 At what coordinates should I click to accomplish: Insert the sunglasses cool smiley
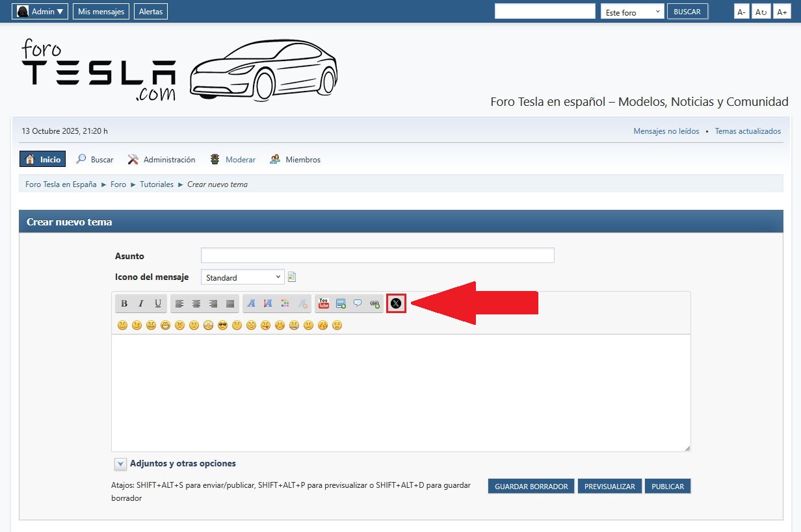pos(222,325)
